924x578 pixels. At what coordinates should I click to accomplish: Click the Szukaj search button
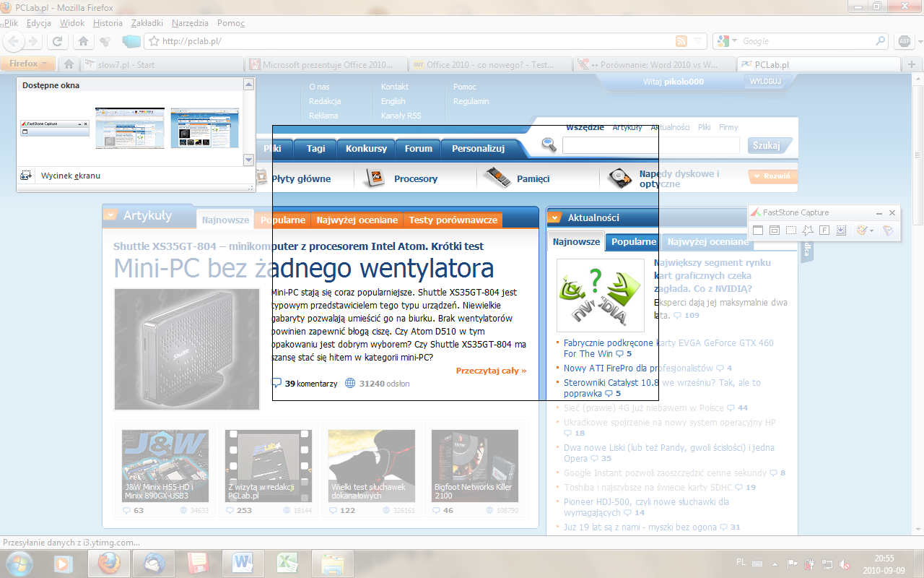[768, 145]
